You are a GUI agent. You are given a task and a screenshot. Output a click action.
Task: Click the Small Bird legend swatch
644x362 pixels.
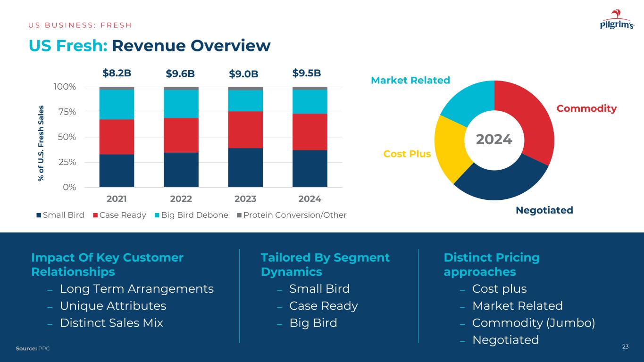(39, 215)
